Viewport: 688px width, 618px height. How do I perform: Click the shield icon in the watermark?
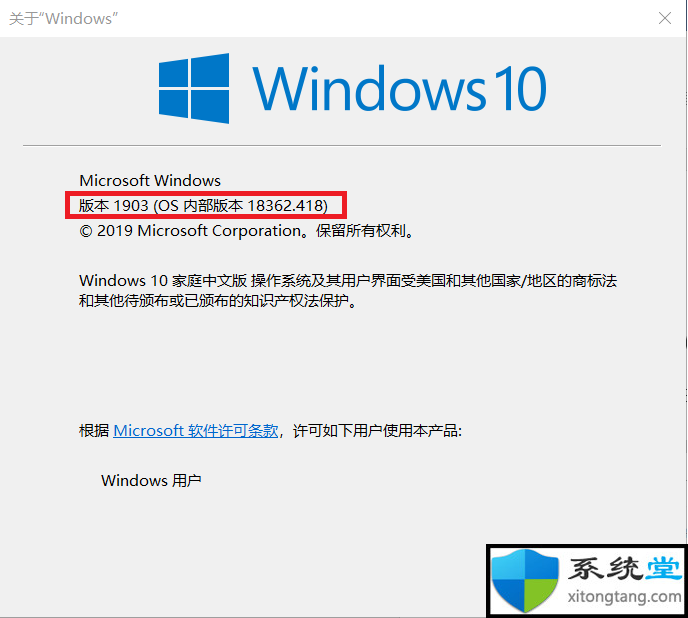(525, 580)
